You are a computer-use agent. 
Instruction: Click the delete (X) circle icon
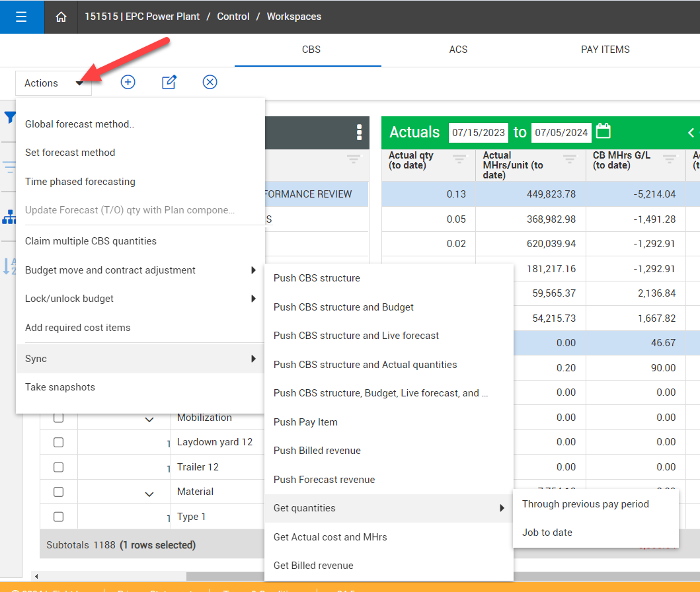tap(210, 82)
